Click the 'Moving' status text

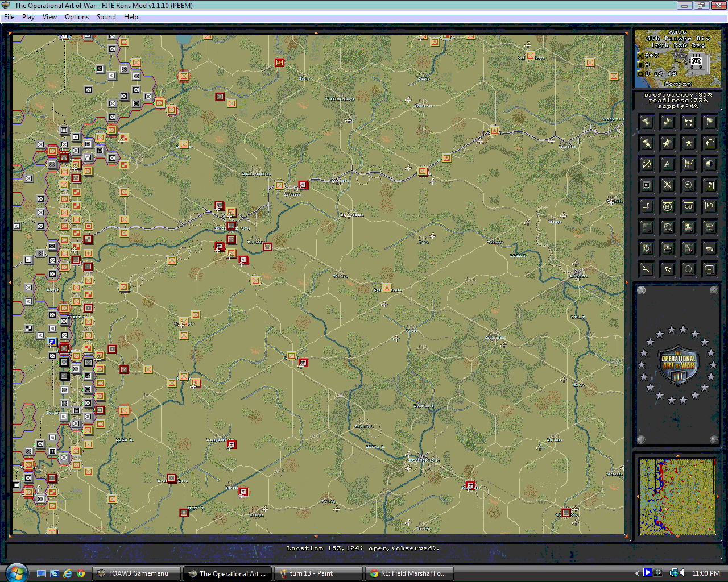point(678,84)
